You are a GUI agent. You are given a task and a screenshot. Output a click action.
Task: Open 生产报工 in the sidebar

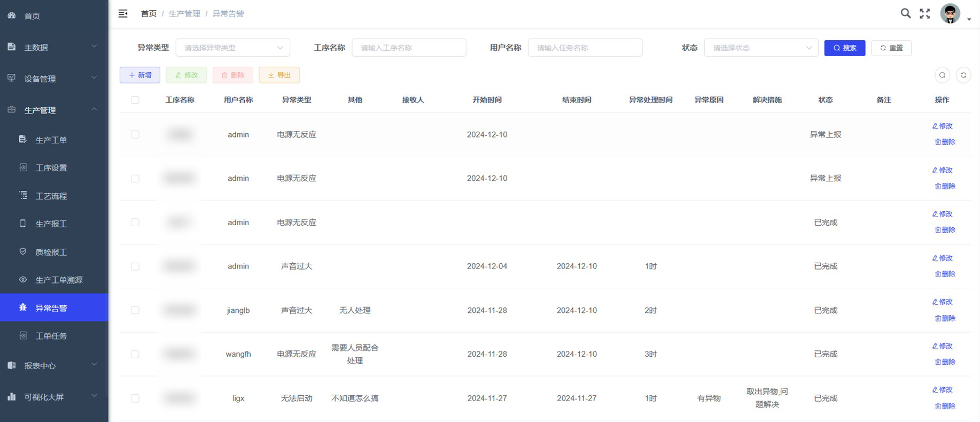tap(51, 224)
